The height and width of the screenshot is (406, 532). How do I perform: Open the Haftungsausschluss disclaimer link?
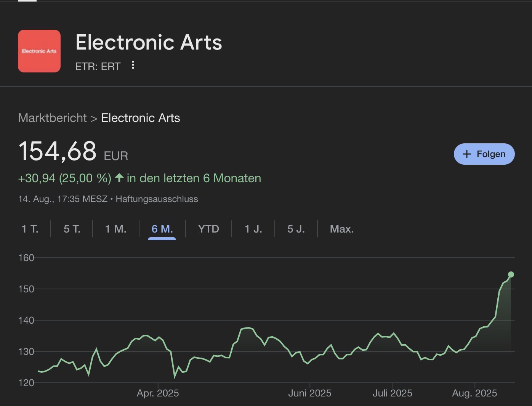coord(157,199)
